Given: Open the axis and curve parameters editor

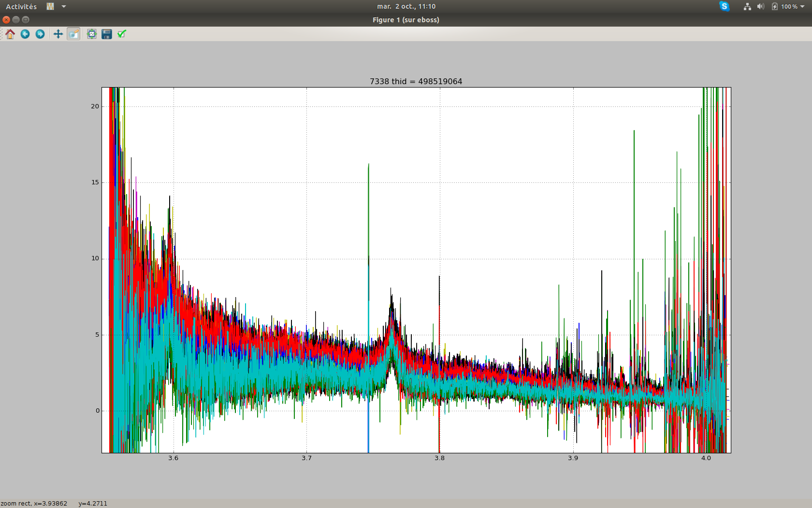Looking at the screenshot, I should point(121,34).
